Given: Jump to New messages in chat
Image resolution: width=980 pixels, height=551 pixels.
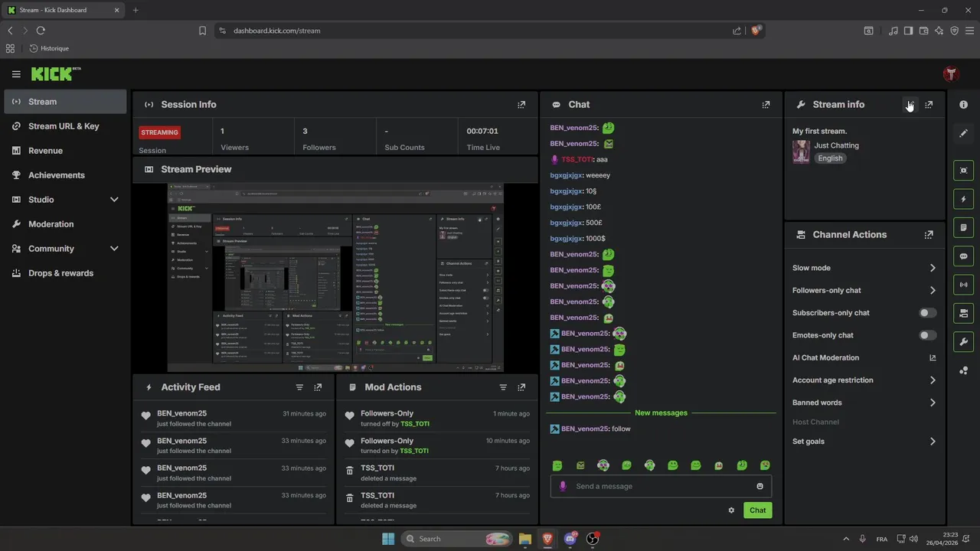Looking at the screenshot, I should [x=661, y=413].
